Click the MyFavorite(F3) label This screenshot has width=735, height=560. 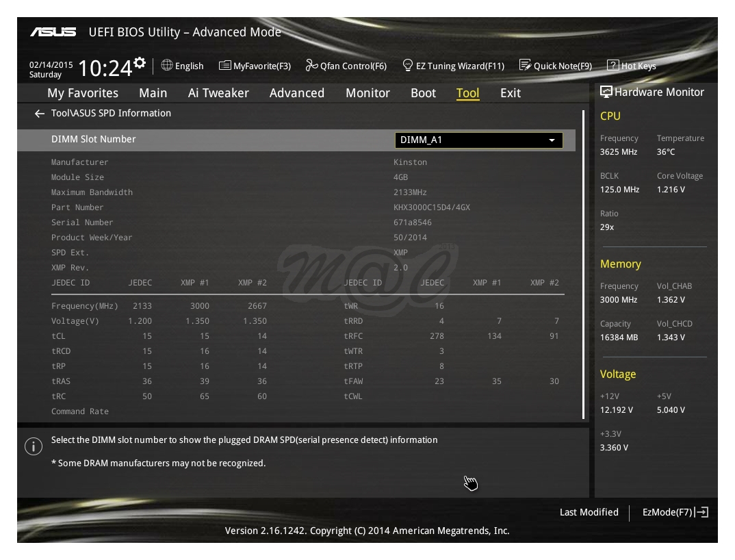coord(262,66)
